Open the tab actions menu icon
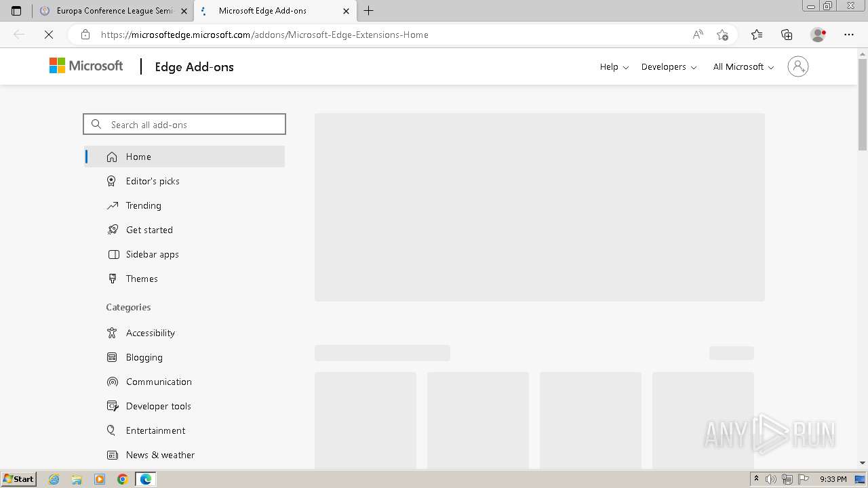This screenshot has height=488, width=868. (16, 11)
